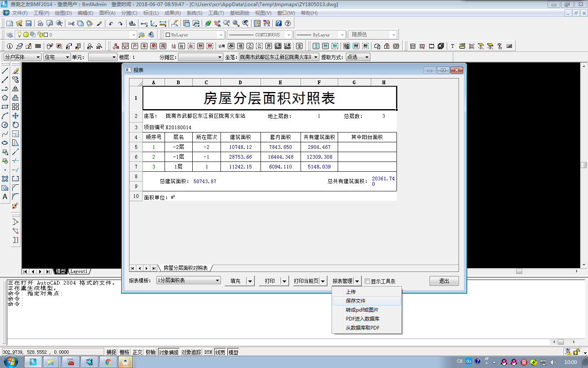Open the 面积(A) menu
This screenshot has width=588, height=368.
(x=107, y=13)
